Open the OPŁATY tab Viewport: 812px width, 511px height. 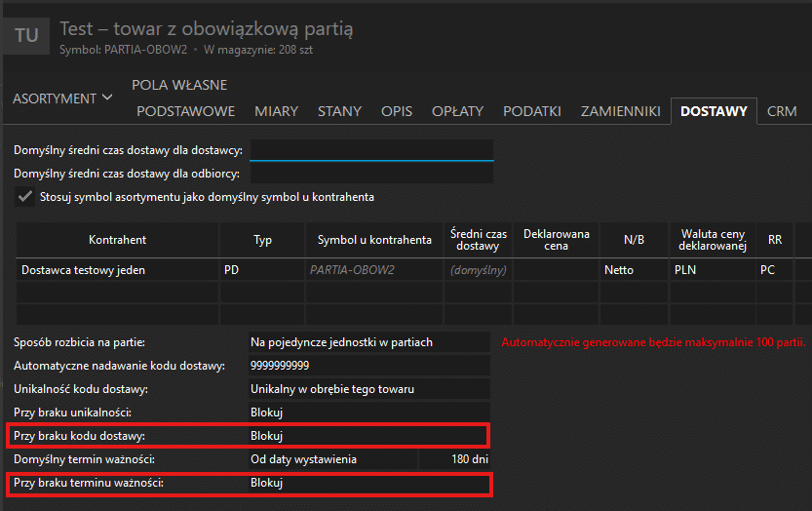coord(457,111)
